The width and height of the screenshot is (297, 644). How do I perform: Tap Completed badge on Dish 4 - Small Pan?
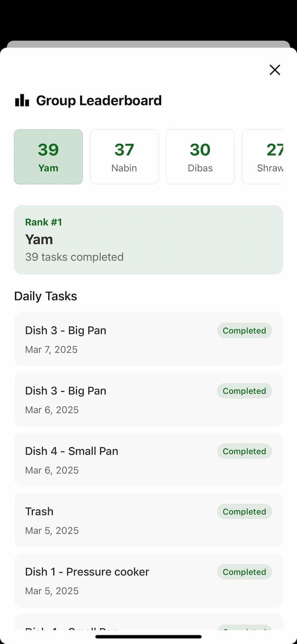pos(244,451)
